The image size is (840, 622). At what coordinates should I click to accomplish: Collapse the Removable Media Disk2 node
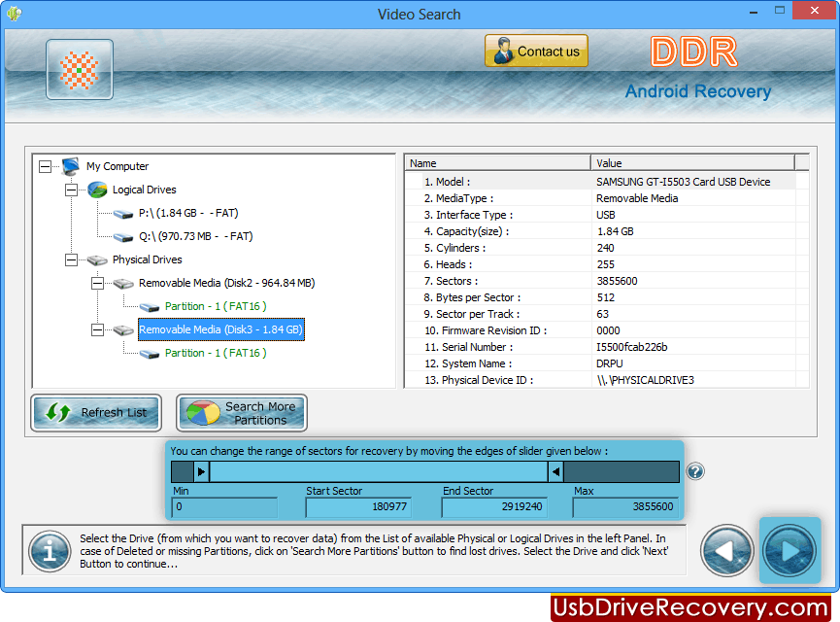pyautogui.click(x=97, y=283)
